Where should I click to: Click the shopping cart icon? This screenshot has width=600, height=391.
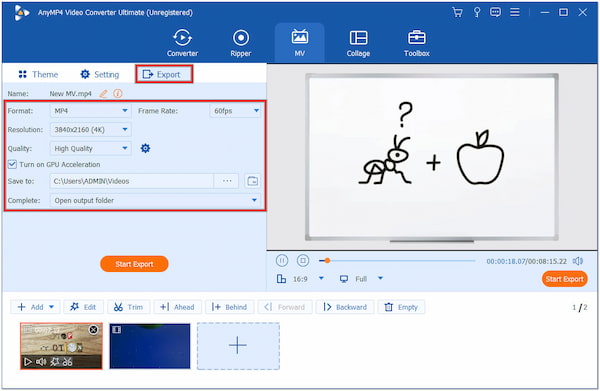[x=457, y=12]
